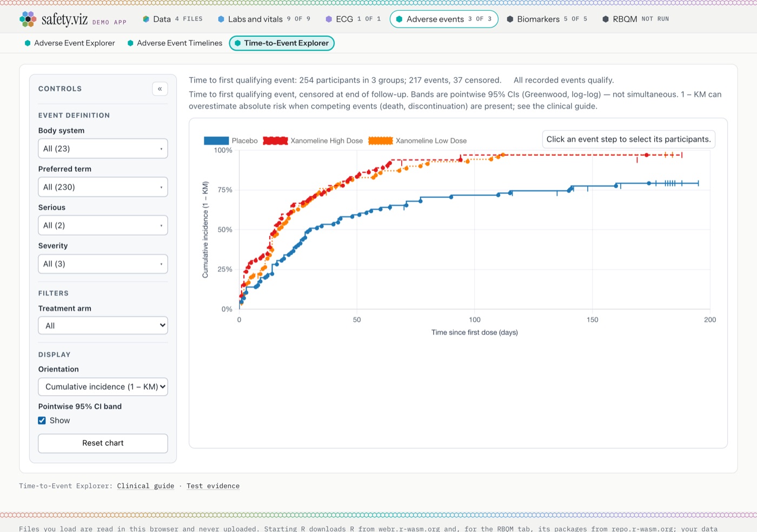The width and height of the screenshot is (757, 532).
Task: Open the Data tab
Action: tap(172, 19)
